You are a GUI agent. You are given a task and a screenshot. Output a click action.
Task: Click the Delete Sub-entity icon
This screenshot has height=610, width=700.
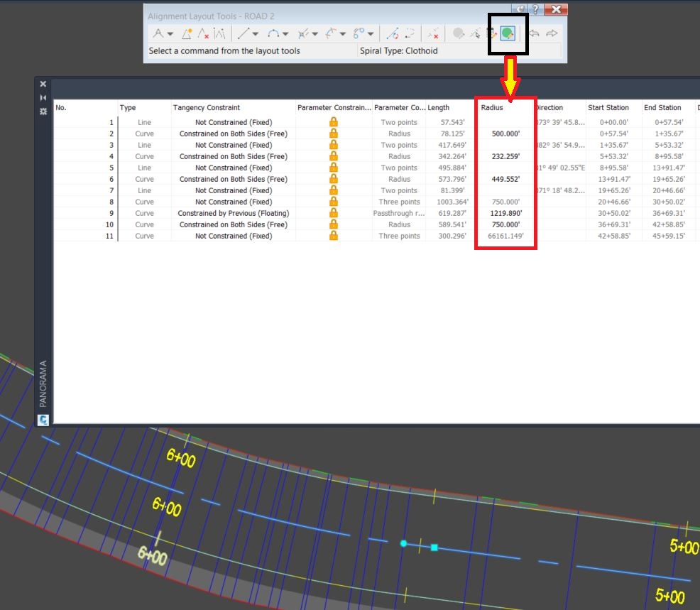(x=434, y=33)
